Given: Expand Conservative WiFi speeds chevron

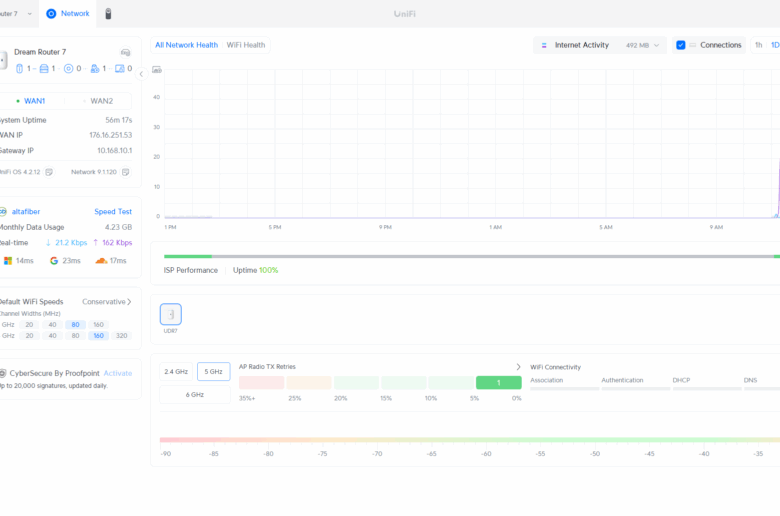Looking at the screenshot, I should tap(129, 302).
